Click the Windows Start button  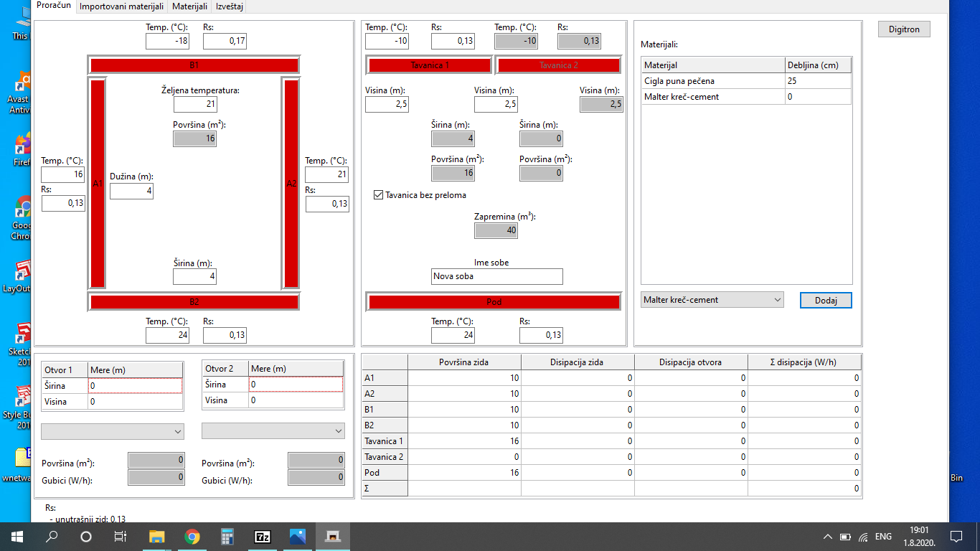click(x=17, y=536)
